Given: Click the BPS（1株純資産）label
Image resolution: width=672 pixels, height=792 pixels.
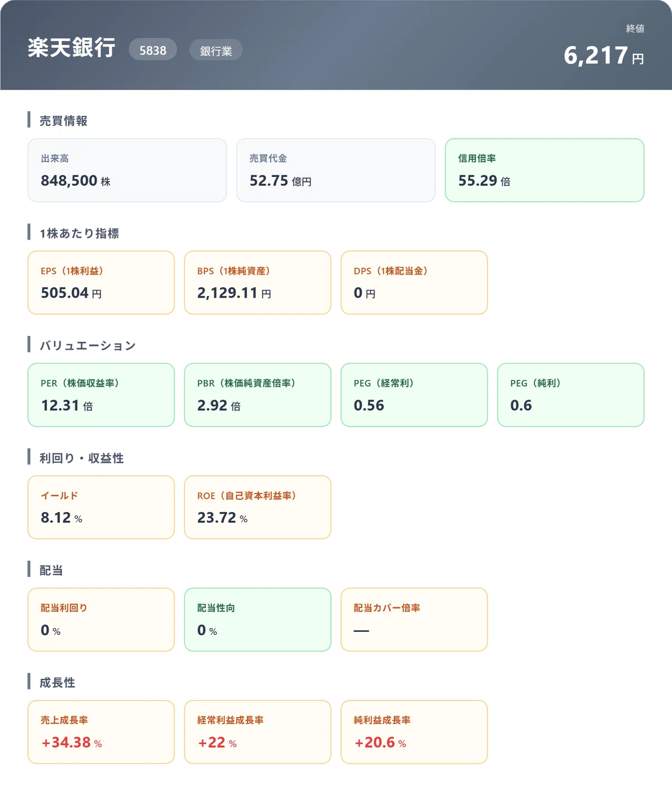Looking at the screenshot, I should tap(234, 271).
